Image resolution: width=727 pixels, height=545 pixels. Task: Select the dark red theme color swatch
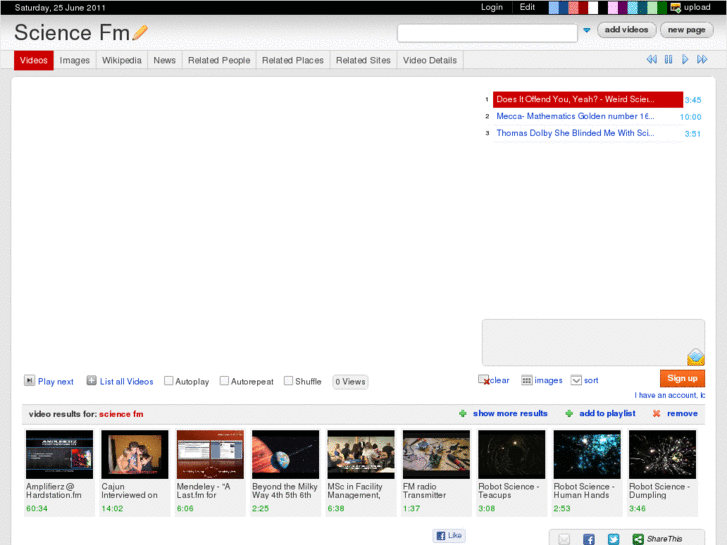[583, 7]
